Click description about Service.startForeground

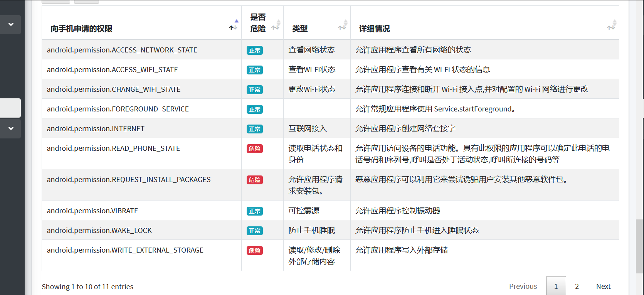[x=435, y=109]
